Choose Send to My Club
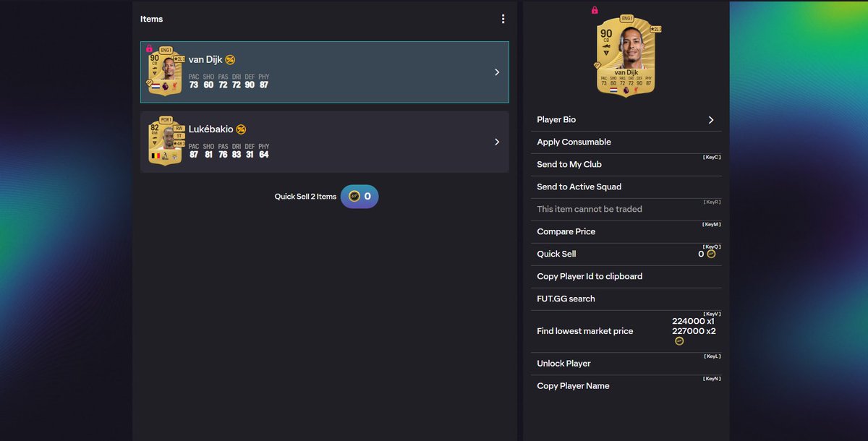The height and width of the screenshot is (441, 868). pos(625,164)
